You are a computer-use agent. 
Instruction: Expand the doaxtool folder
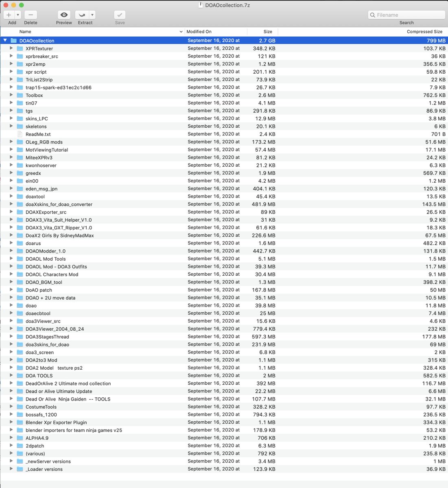(11, 196)
